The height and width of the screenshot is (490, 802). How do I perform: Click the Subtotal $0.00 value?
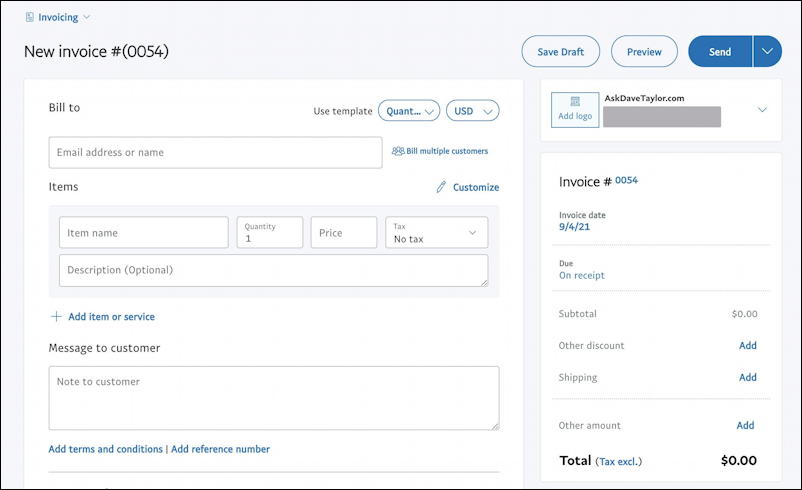(744, 314)
